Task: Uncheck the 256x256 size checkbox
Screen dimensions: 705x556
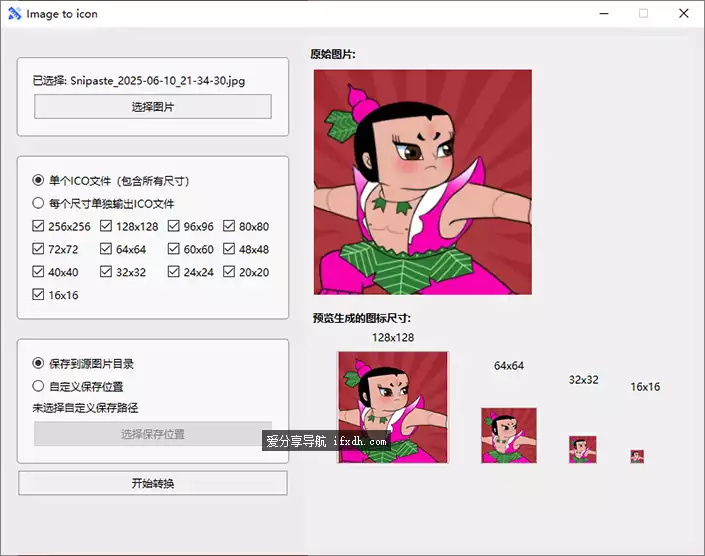Action: (x=38, y=226)
